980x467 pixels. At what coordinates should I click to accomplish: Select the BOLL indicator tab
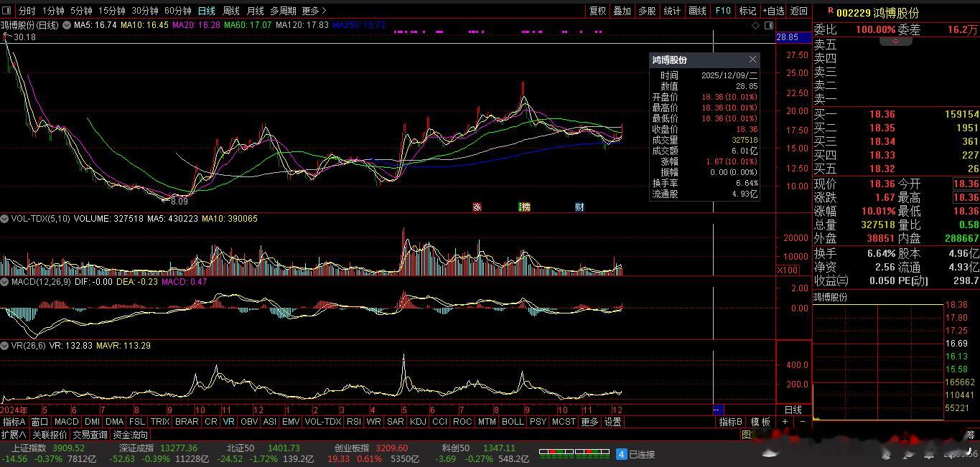(513, 422)
